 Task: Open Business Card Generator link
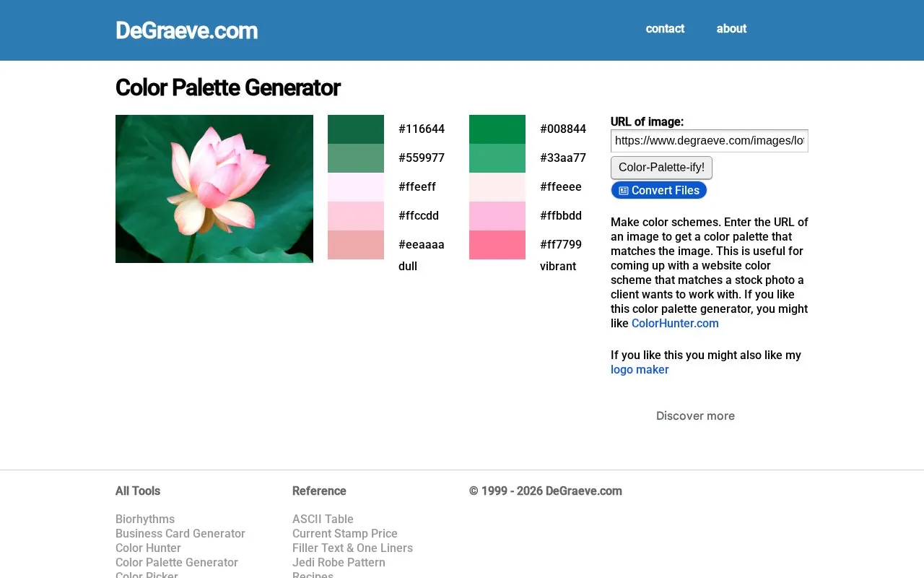point(180,534)
